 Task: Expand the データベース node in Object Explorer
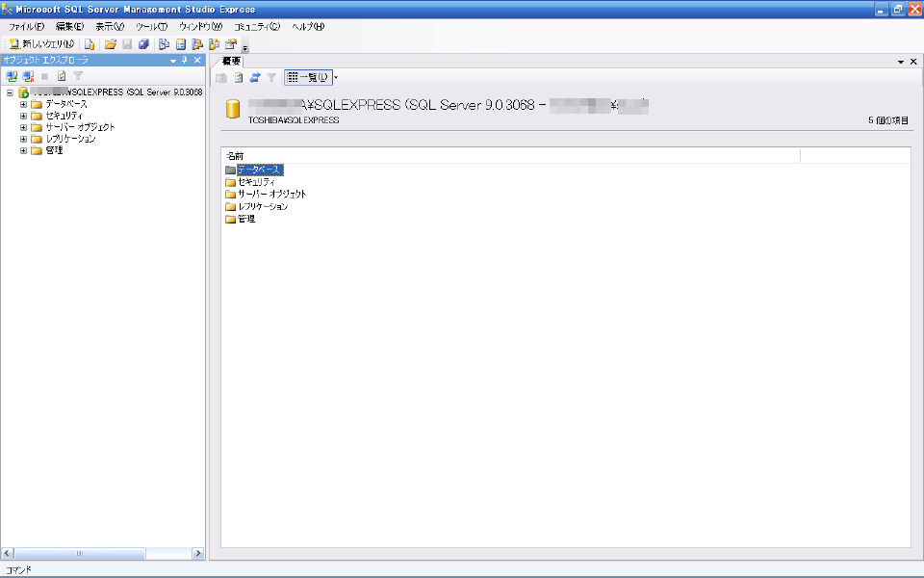point(23,104)
